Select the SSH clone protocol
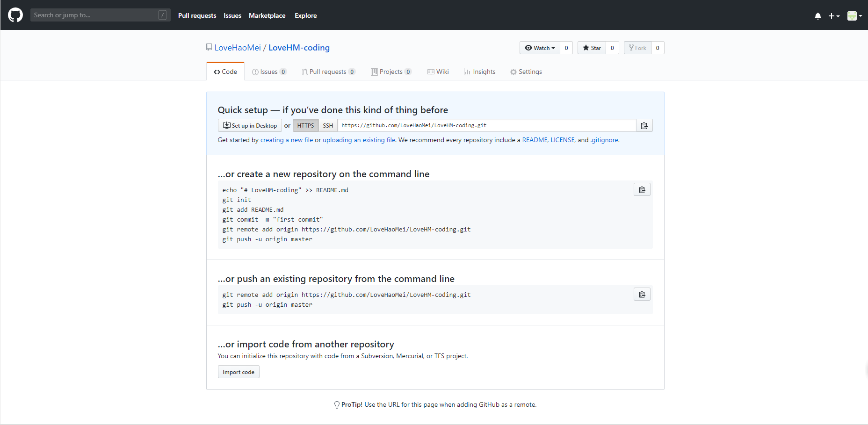The image size is (868, 425). (x=328, y=125)
